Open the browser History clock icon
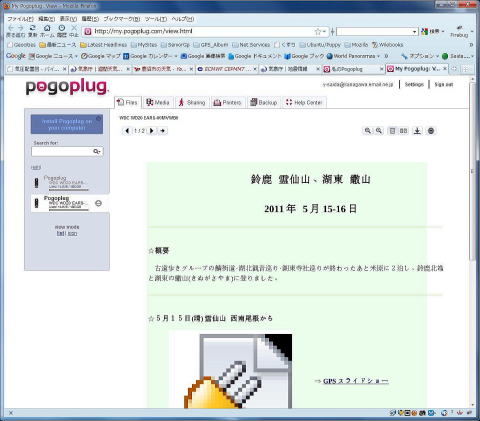Viewport: 480px width, 421px height. pos(62,28)
